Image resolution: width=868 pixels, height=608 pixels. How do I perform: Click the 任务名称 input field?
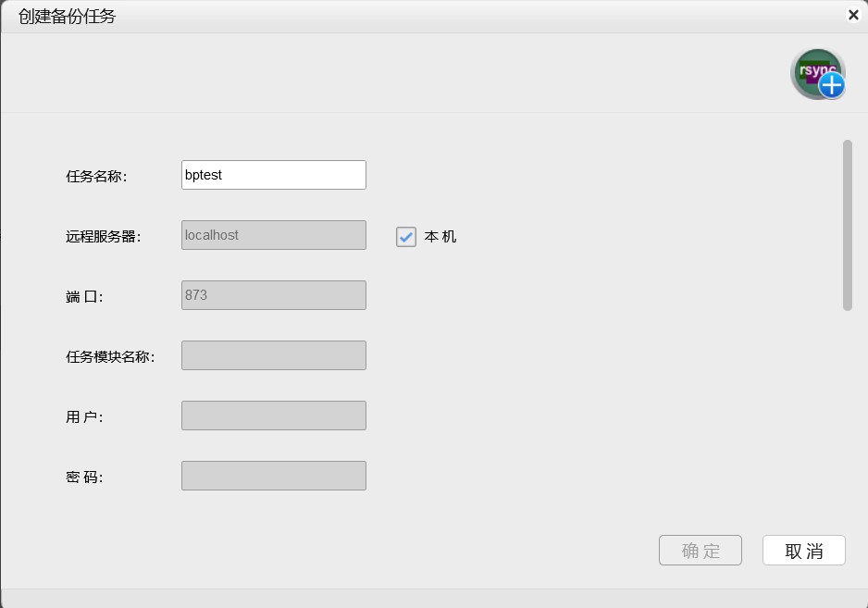(273, 174)
